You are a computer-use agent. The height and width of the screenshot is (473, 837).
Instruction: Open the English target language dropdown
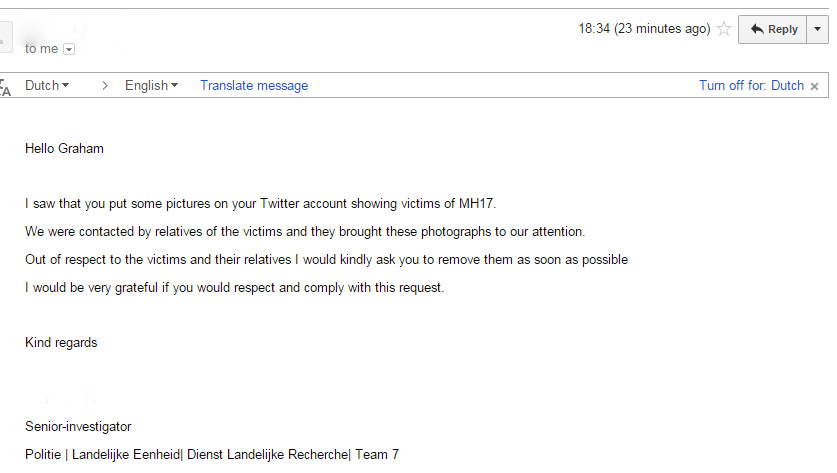coord(151,86)
